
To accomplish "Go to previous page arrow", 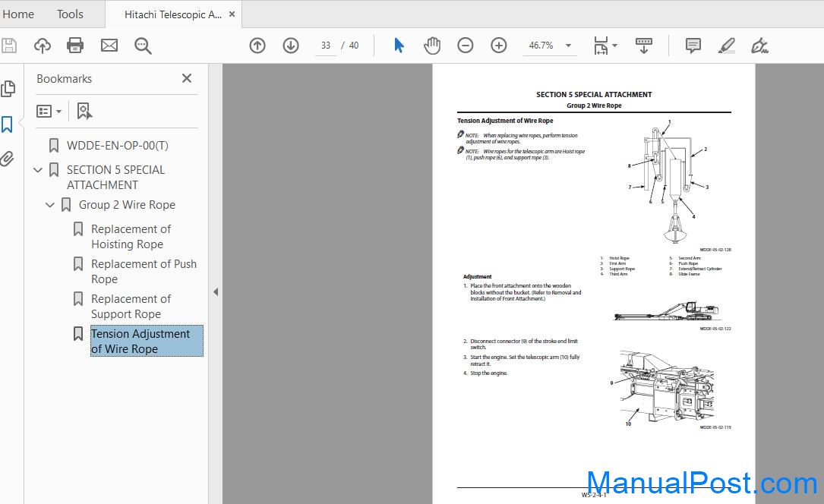I will [257, 46].
